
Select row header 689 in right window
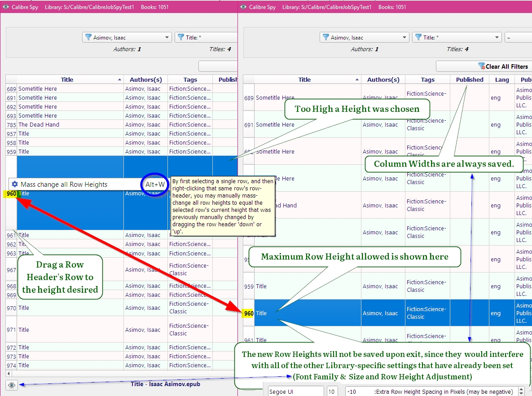pos(249,98)
